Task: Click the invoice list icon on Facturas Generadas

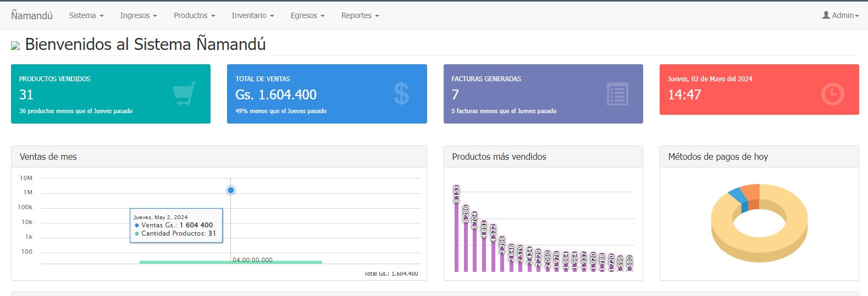Action: coord(617,94)
